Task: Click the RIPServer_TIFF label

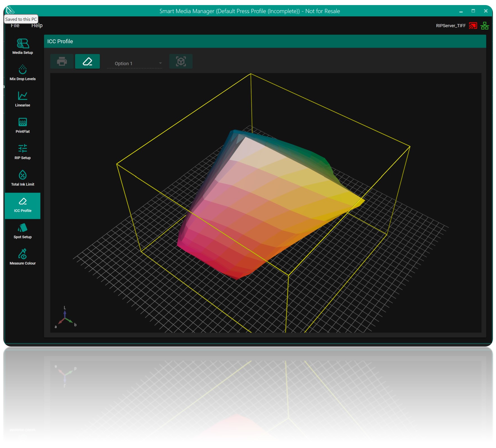Action: coord(451,26)
